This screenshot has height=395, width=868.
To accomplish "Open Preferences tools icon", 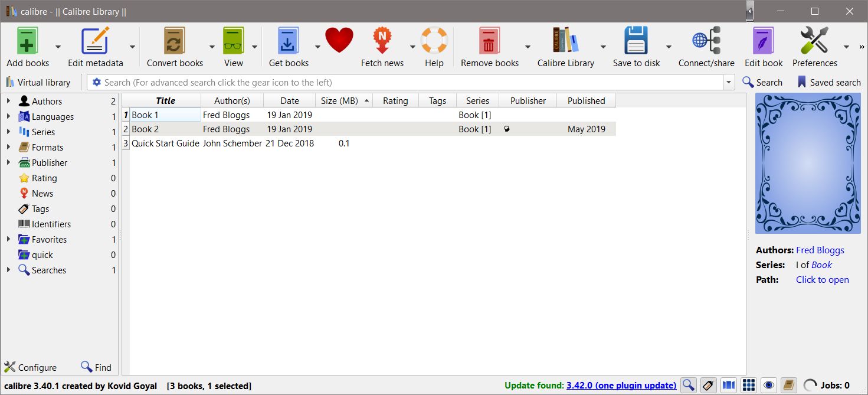I will (x=815, y=41).
